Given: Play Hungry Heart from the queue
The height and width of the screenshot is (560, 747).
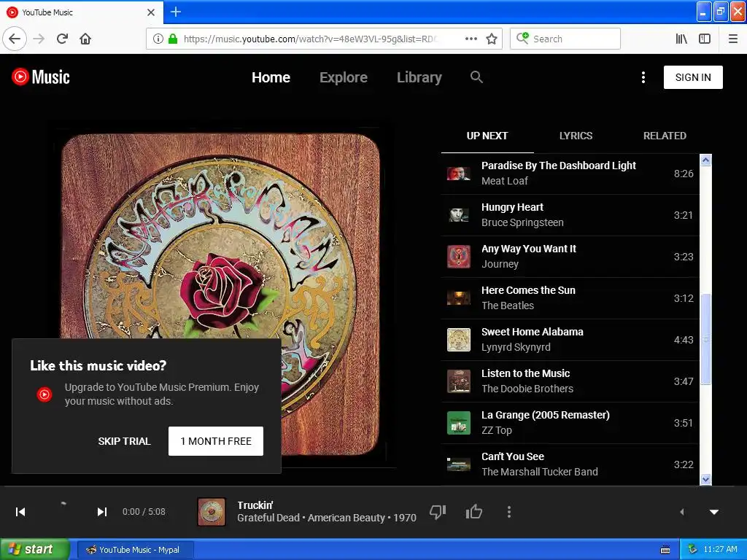Looking at the screenshot, I should [570, 215].
